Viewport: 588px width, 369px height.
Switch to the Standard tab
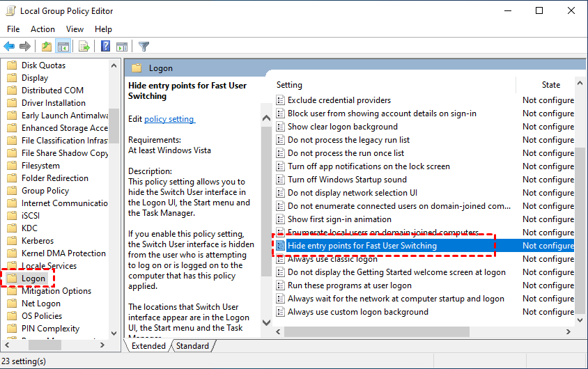point(192,346)
